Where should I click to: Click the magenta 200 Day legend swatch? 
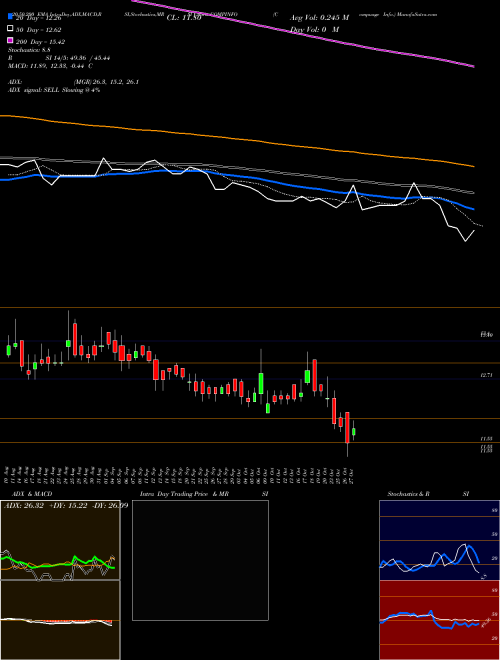point(10,41)
